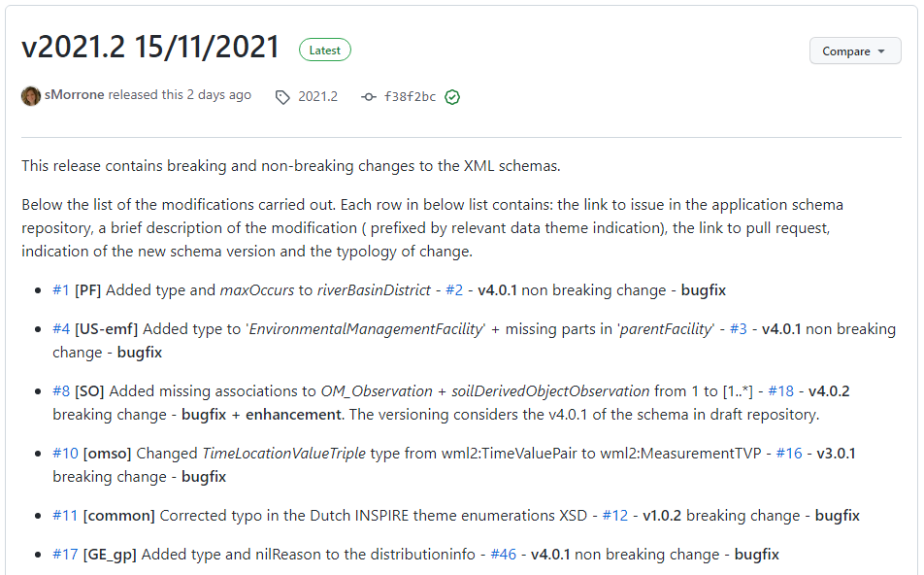Open pull request #3 link
Viewport: 924px width, 575px height.
739,329
